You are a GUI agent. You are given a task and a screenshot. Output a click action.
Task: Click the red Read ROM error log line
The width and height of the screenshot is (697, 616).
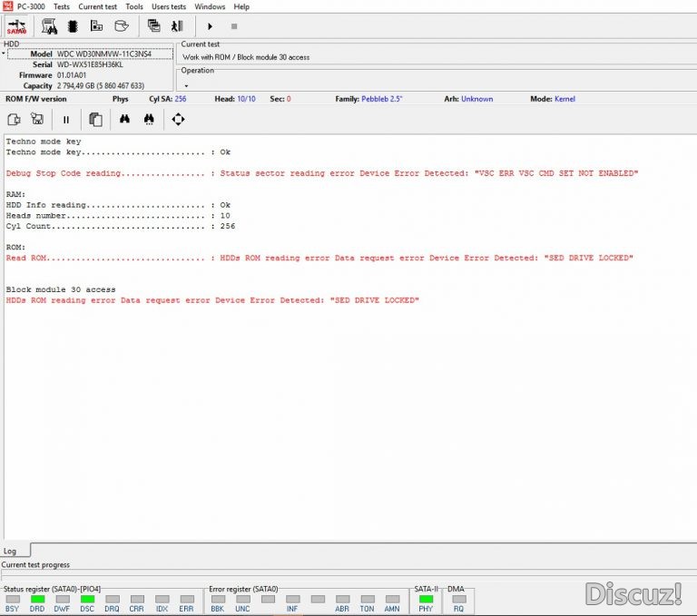click(319, 258)
